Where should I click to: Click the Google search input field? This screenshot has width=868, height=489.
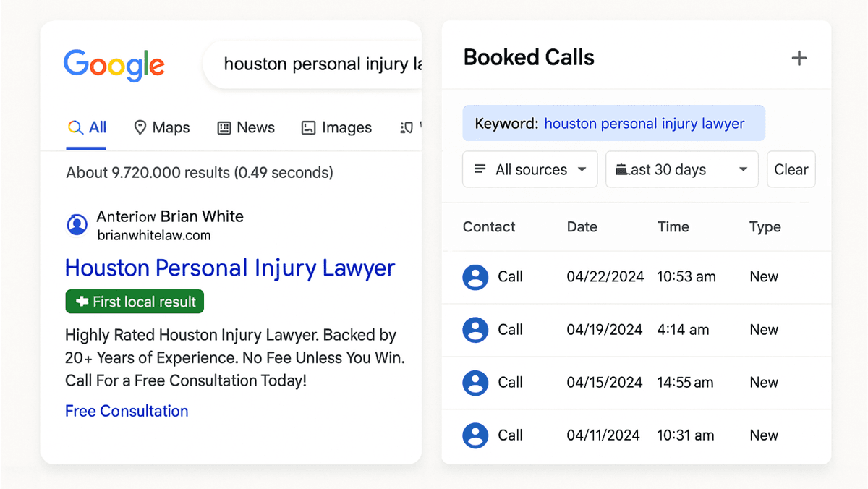[x=325, y=64]
